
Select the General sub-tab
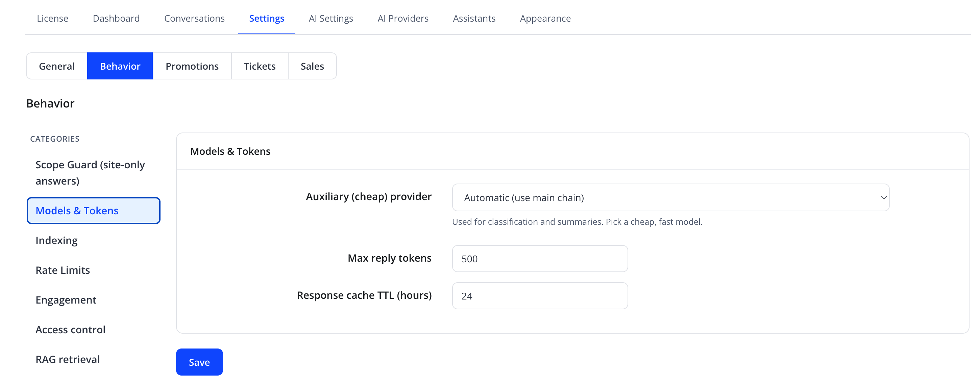[57, 66]
